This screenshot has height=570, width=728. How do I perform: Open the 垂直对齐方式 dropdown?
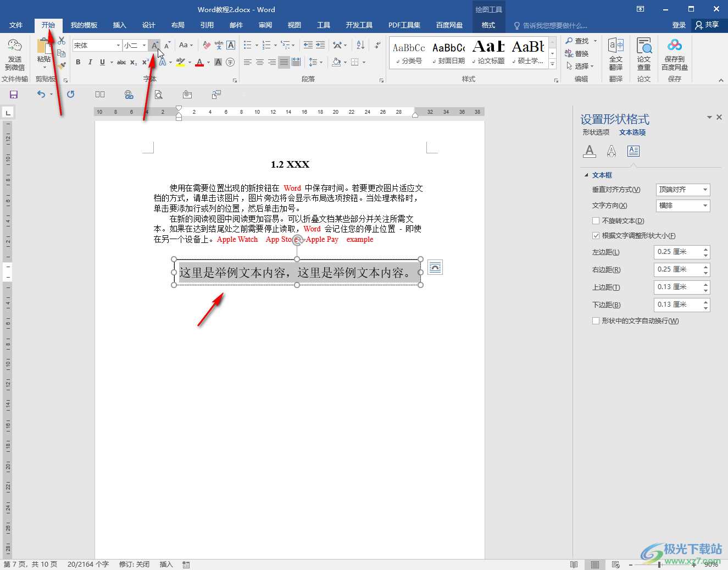coord(683,190)
